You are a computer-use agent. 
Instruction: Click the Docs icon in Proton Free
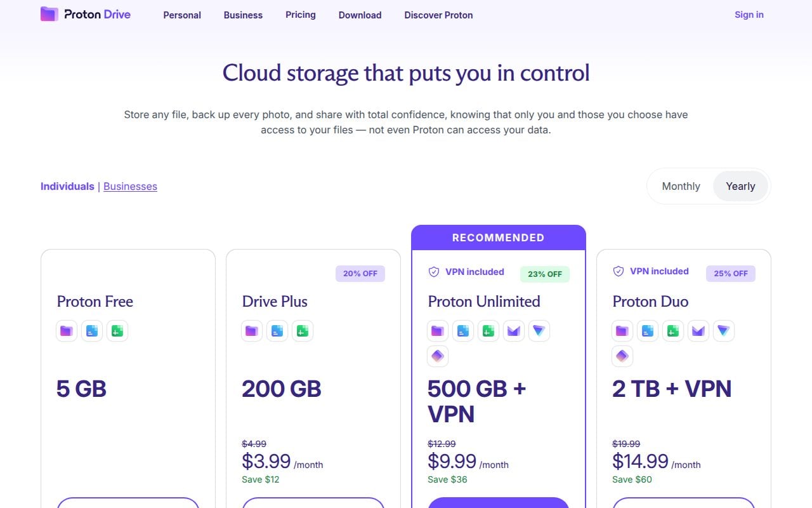coord(92,331)
